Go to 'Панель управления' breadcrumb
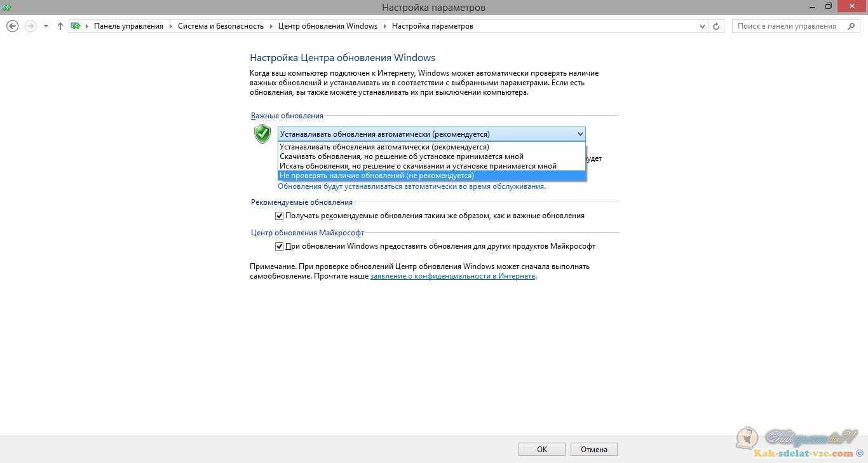Image resolution: width=868 pixels, height=463 pixels. 128,26
